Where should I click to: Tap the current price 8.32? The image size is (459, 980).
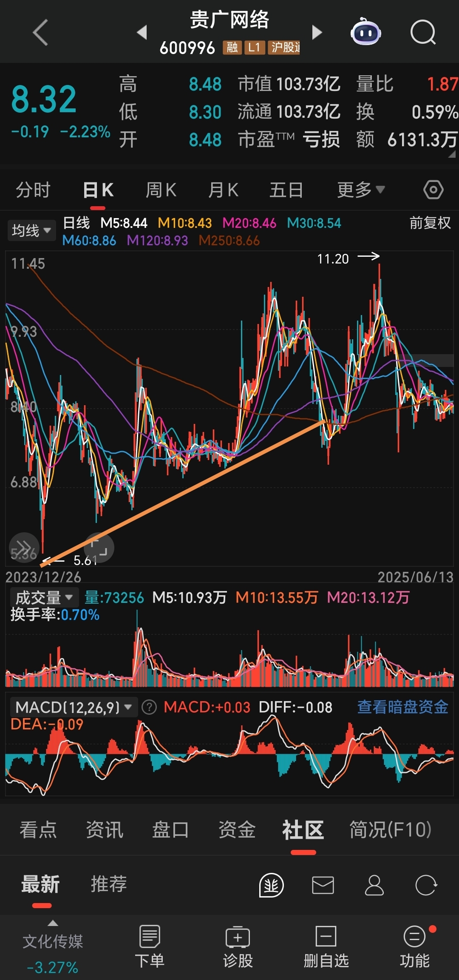44,99
